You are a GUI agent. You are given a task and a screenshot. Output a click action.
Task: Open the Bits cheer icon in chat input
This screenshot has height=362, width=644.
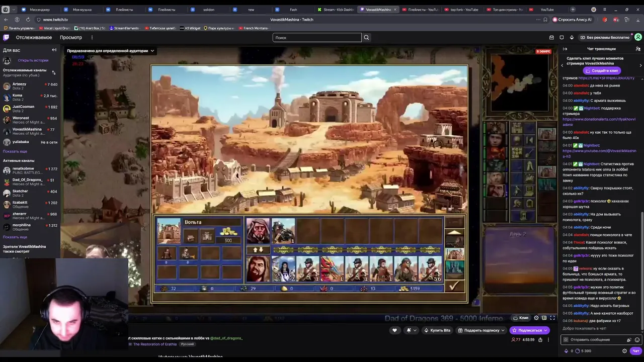coord(629,340)
